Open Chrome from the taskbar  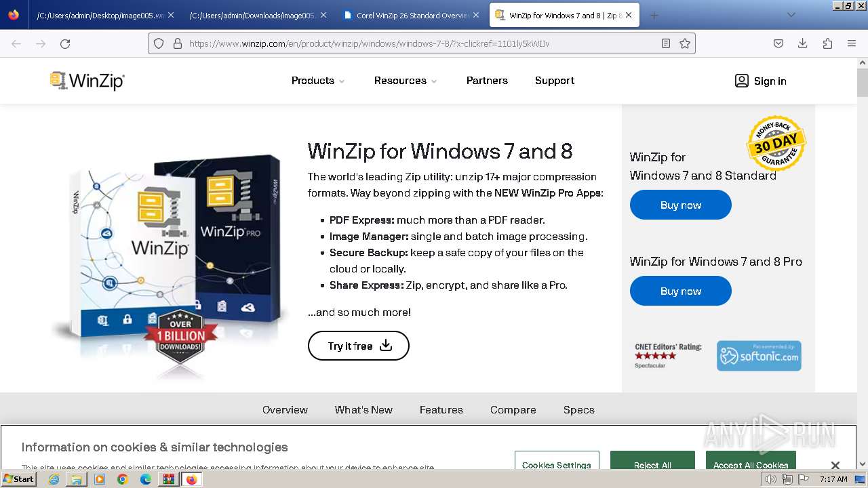click(x=123, y=479)
